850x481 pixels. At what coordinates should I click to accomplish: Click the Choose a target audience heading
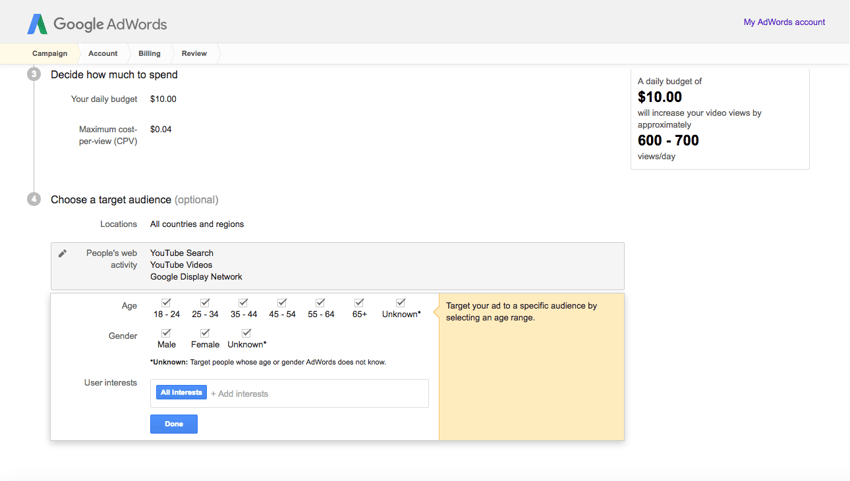coord(134,200)
